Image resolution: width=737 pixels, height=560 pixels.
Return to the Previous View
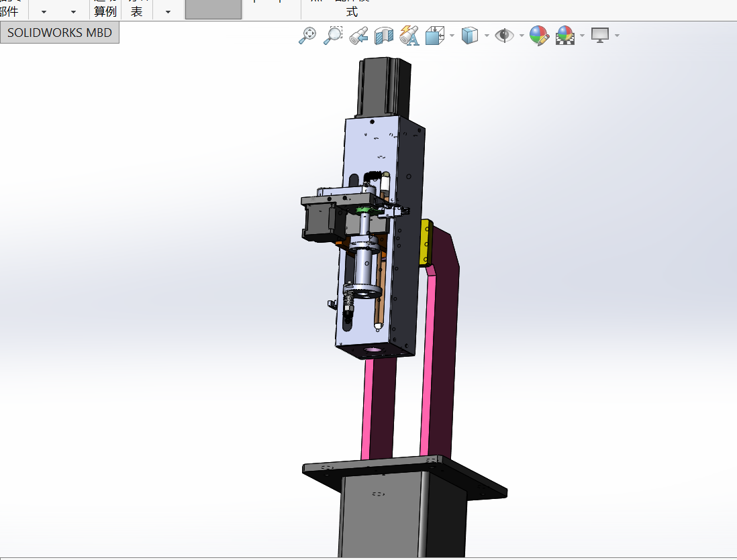(x=358, y=36)
